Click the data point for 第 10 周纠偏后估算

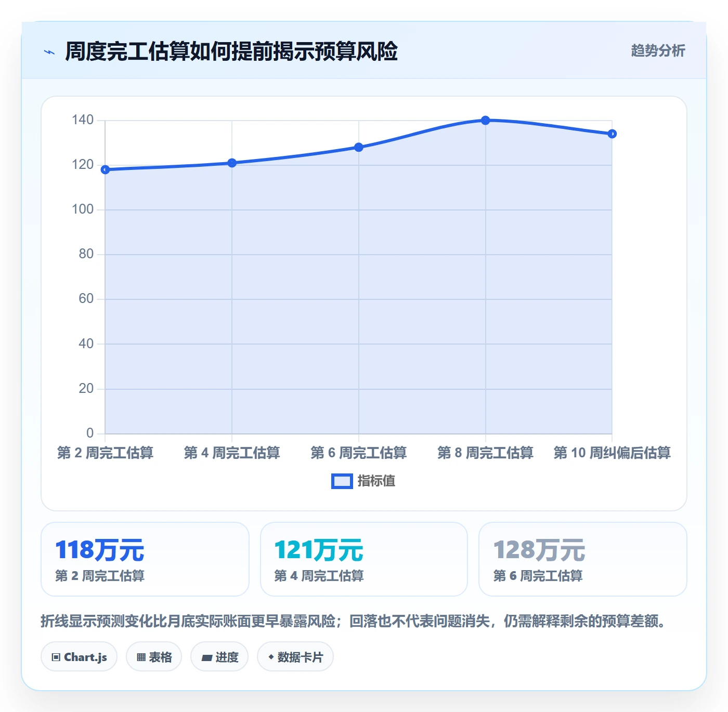[x=612, y=134]
